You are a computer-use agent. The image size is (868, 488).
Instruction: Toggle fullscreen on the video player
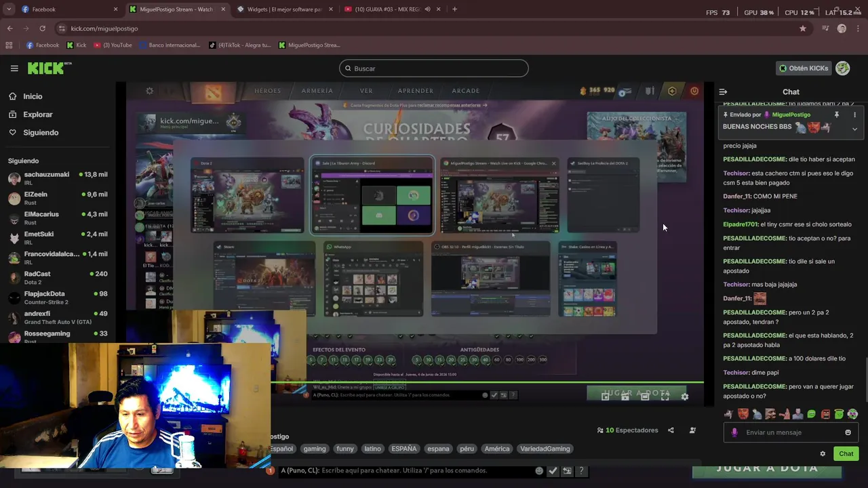tap(665, 396)
